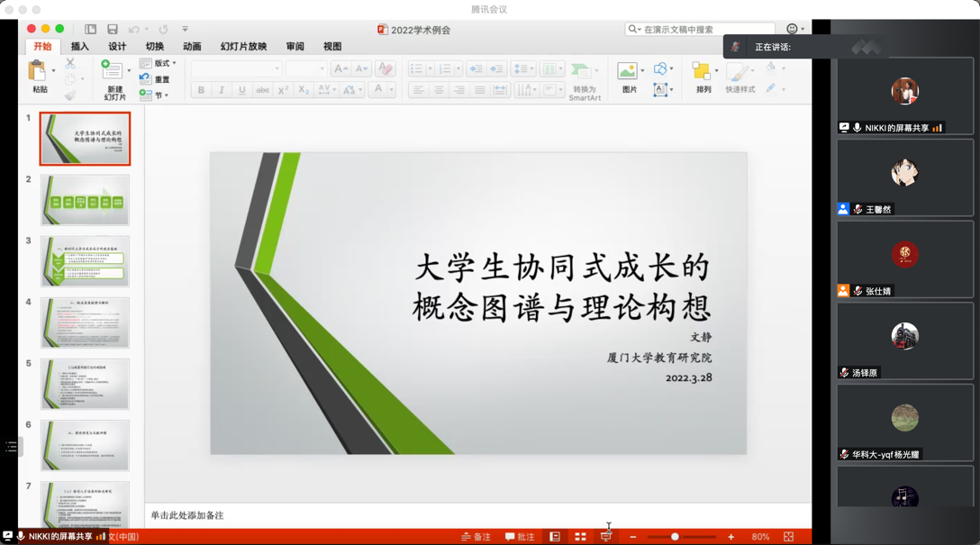Switch to slide sorter view icon
980x545 pixels.
click(x=580, y=537)
